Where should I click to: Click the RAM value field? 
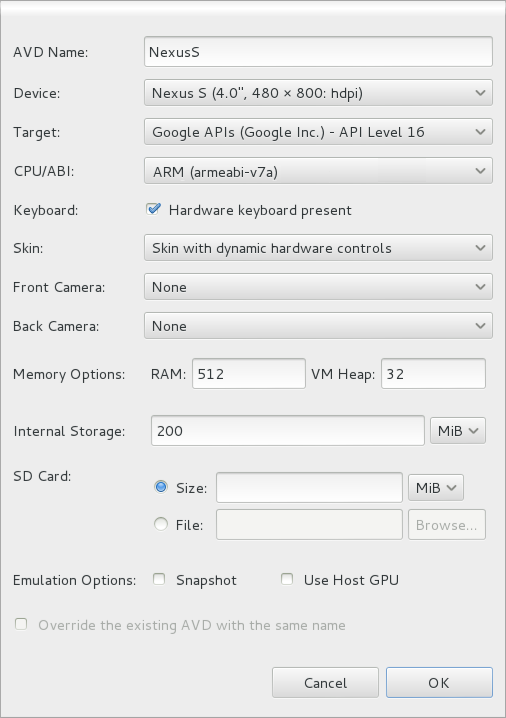pyautogui.click(x=249, y=374)
